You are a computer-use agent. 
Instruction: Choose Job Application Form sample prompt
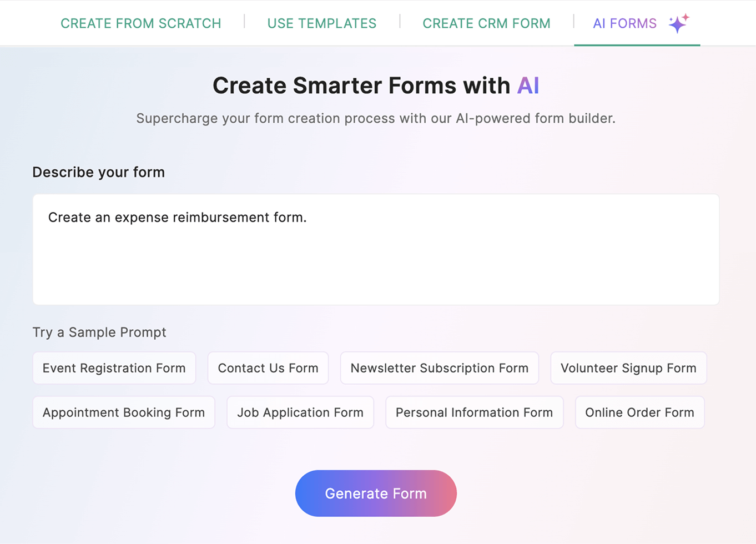coord(300,412)
